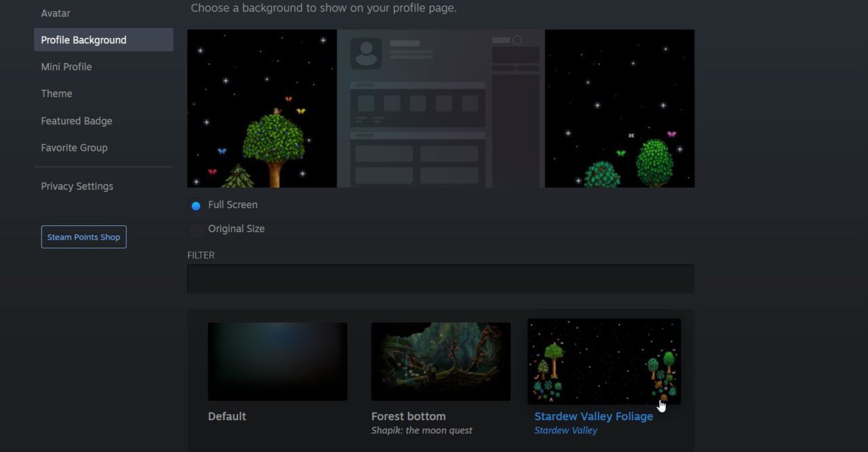The width and height of the screenshot is (868, 452).
Task: Select the Default background thumbnail
Action: tap(277, 361)
